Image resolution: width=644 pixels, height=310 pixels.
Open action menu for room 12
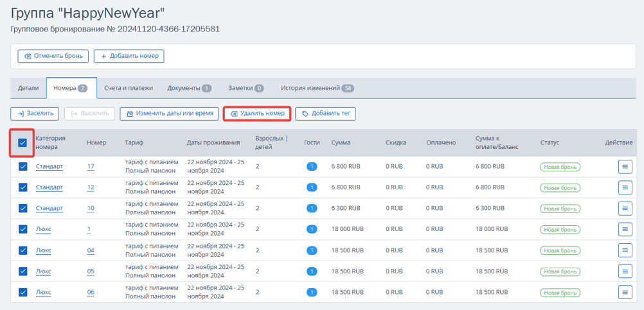(x=625, y=187)
